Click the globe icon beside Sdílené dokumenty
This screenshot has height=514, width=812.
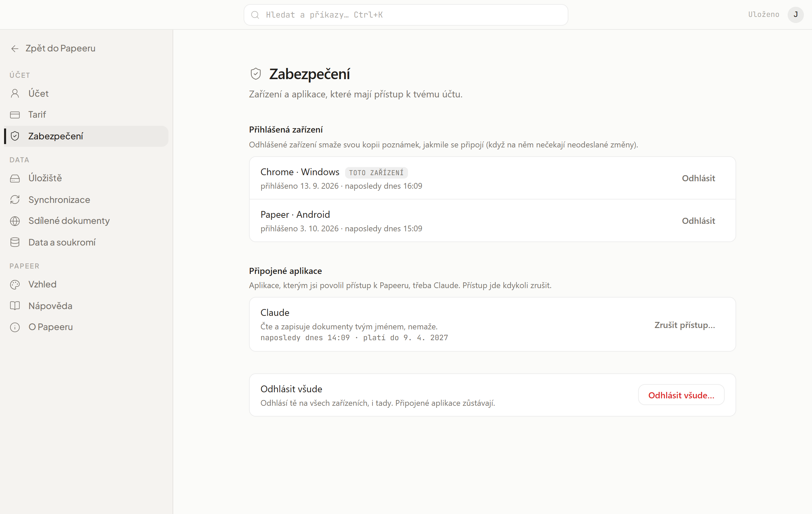pos(15,221)
